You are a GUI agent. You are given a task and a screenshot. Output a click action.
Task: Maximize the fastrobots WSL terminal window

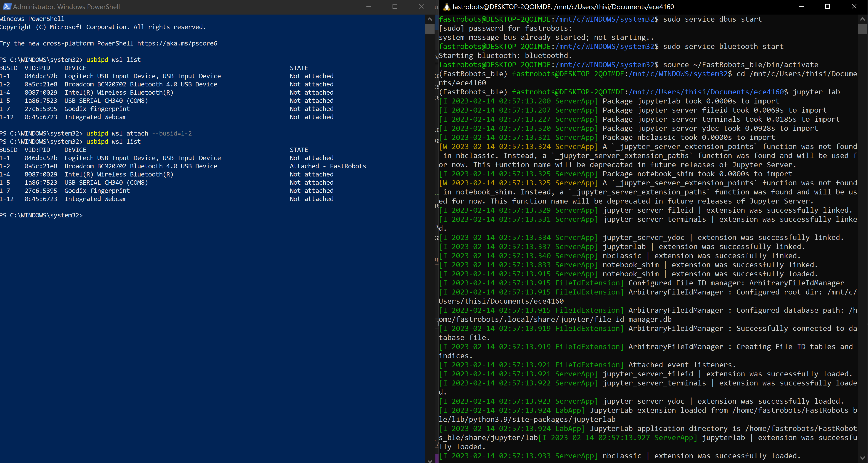coord(828,6)
